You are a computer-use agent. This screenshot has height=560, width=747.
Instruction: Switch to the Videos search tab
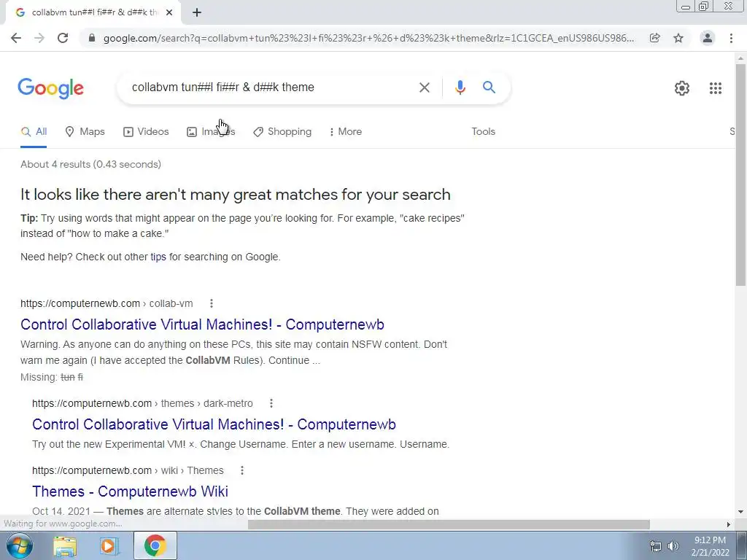[146, 131]
